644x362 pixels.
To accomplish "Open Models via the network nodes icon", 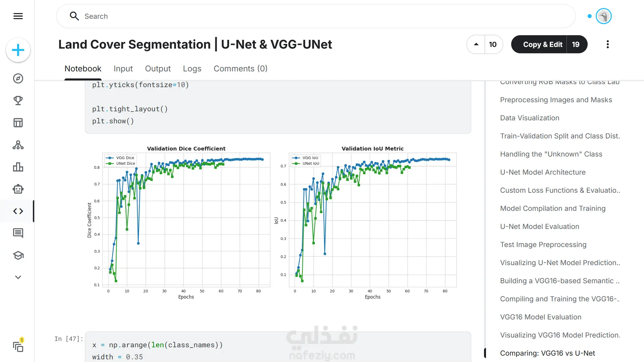I will (18, 145).
